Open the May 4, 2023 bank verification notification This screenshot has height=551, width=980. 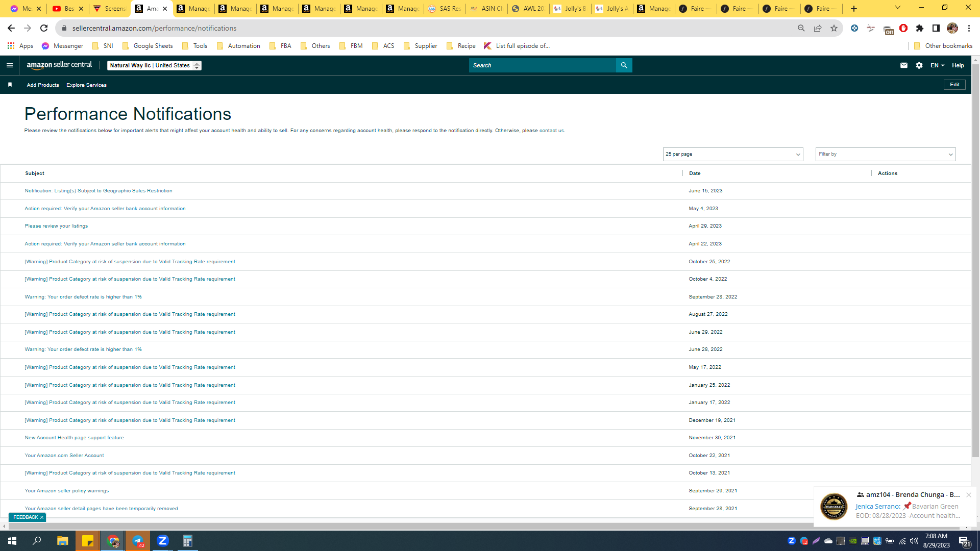[x=105, y=209]
